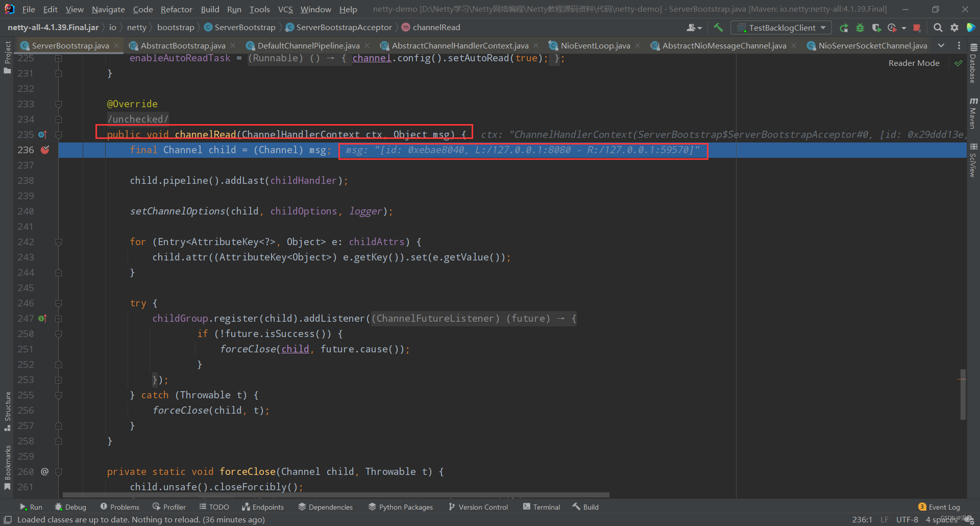Collapse the for loop fold at line 242
This screenshot has height=526, width=980.
pyautogui.click(x=59, y=242)
